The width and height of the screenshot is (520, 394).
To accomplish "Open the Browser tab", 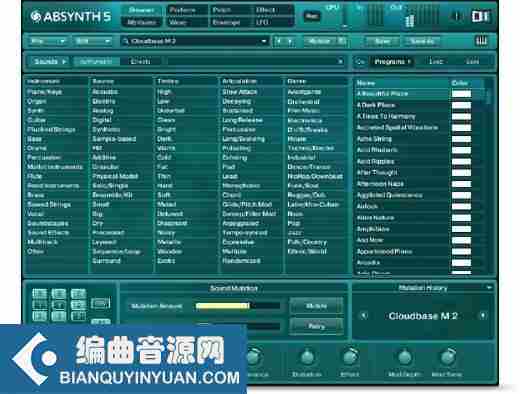I will pyautogui.click(x=141, y=10).
